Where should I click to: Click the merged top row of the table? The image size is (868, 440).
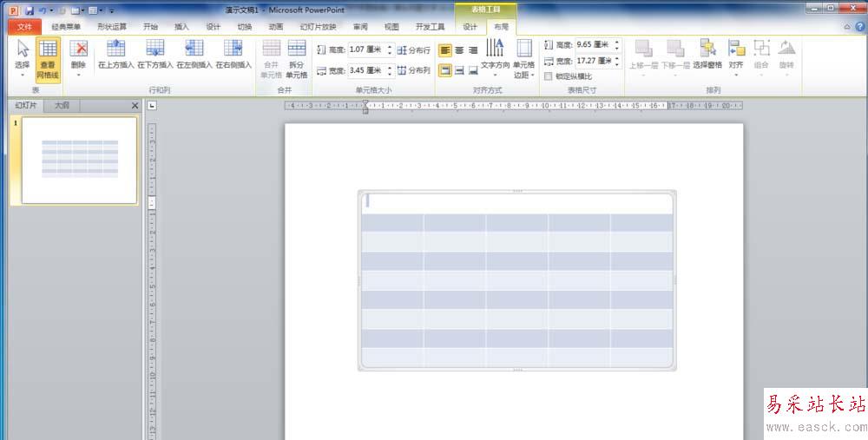point(517,204)
